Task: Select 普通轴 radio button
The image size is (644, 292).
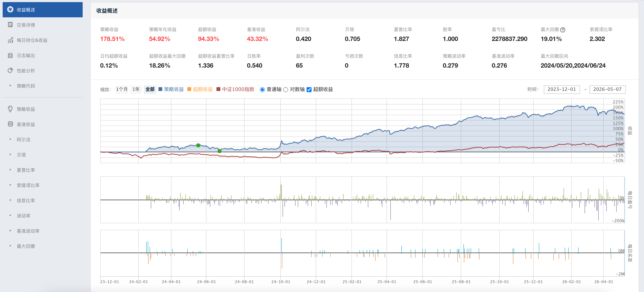Action: [262, 89]
